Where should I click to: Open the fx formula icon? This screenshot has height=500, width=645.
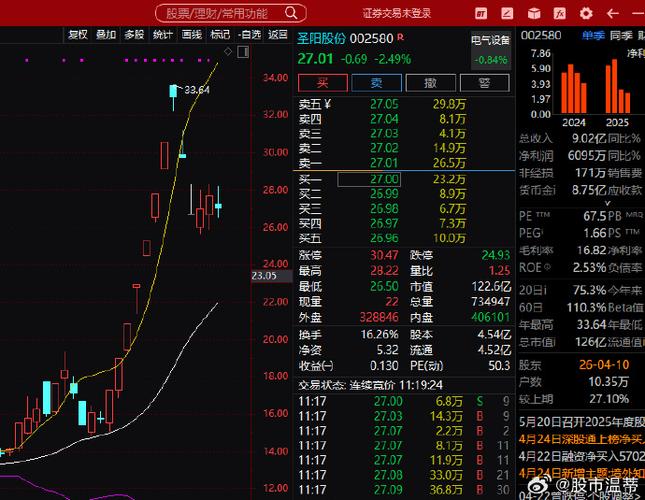[560, 14]
